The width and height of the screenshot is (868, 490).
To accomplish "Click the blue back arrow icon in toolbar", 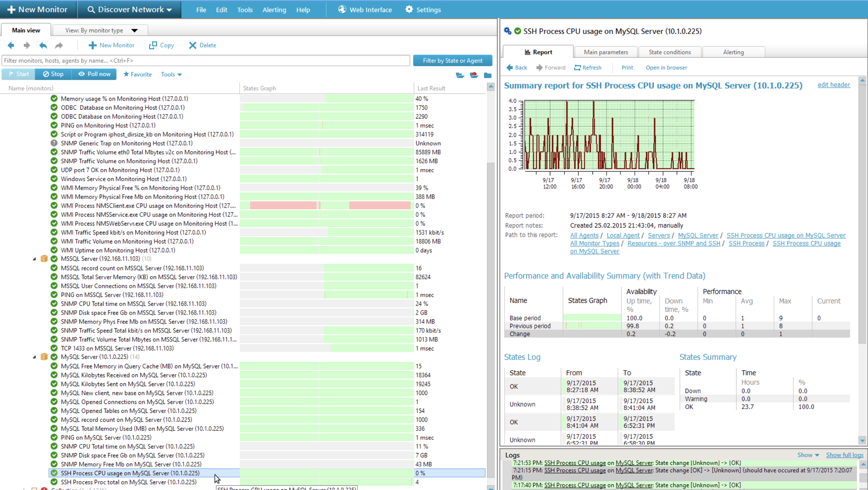I will pyautogui.click(x=11, y=45).
